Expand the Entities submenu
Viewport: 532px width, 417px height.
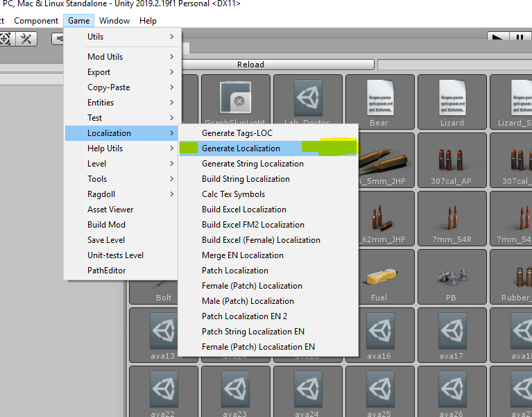[121, 103]
